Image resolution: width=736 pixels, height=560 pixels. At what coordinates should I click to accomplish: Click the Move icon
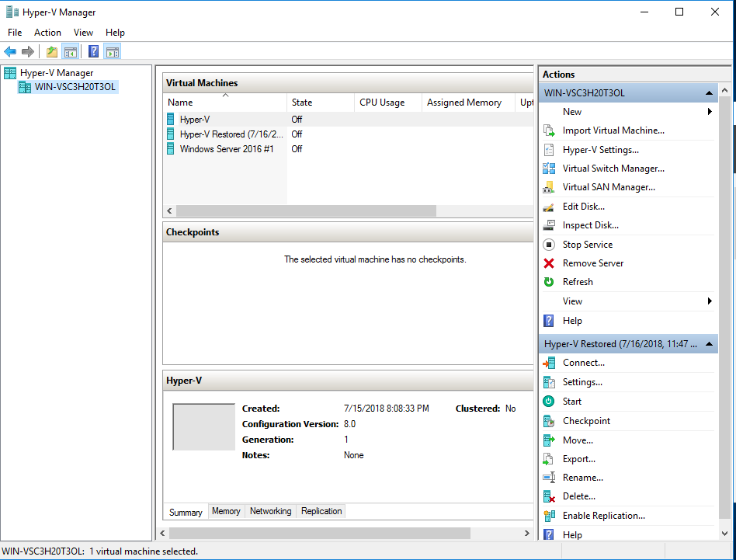click(549, 440)
